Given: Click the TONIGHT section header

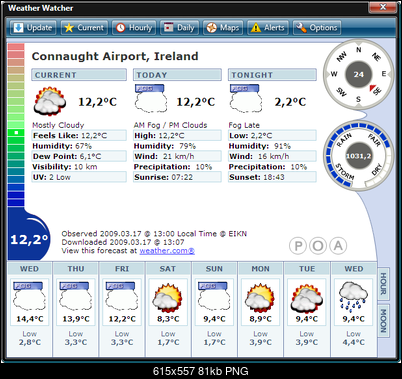Looking at the screenshot, I should pyautogui.click(x=272, y=75).
